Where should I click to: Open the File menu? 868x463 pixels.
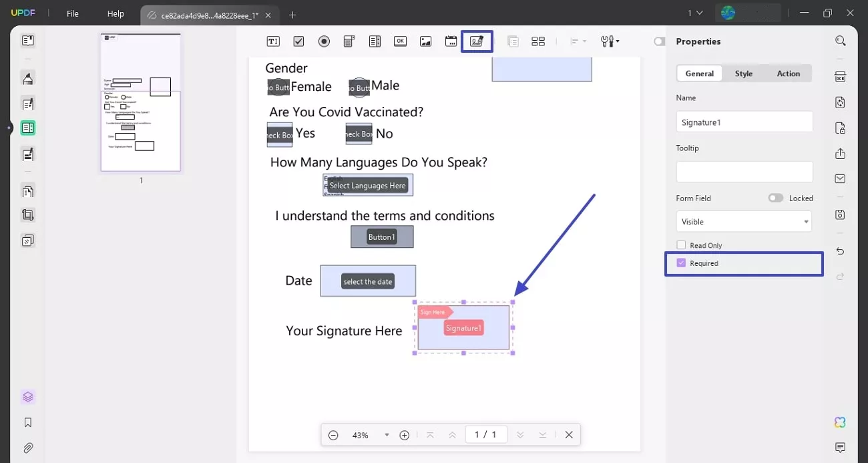pyautogui.click(x=72, y=13)
